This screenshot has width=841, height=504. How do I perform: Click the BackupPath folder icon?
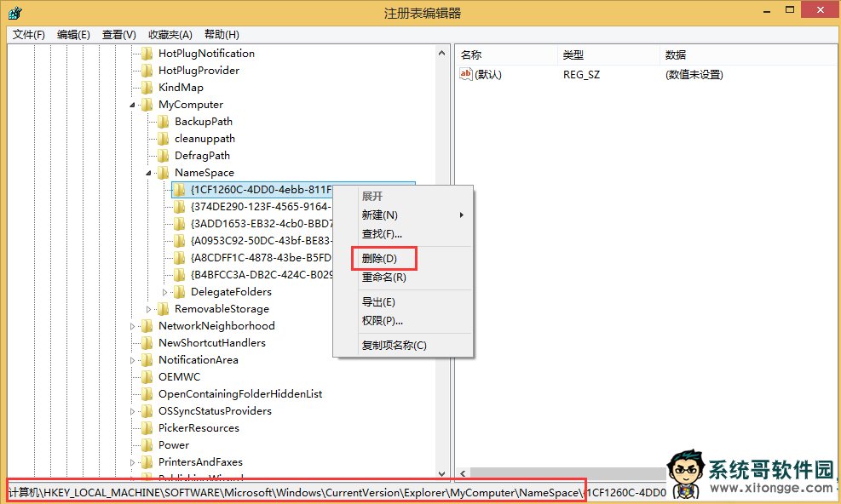[163, 121]
